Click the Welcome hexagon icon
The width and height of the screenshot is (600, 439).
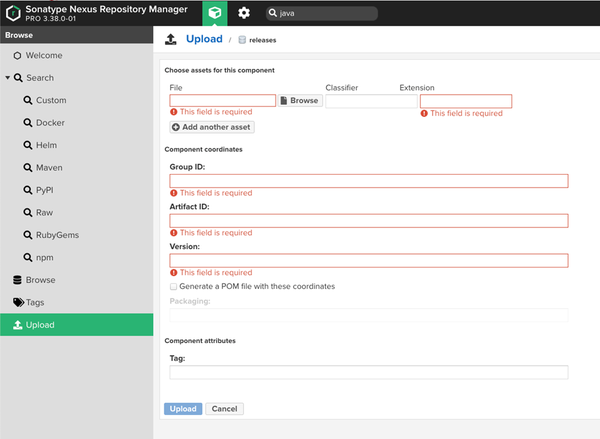(17, 56)
